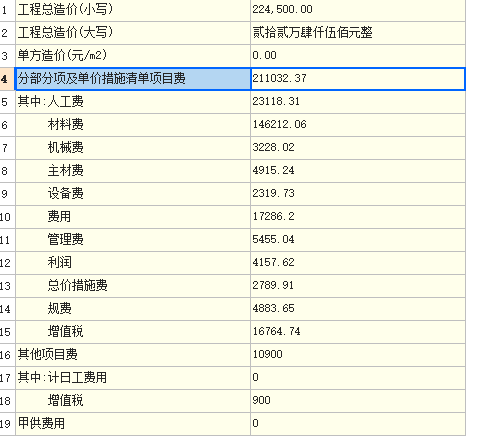Viewport: 479px width, 440px height.
Task: Select the 工程总造价(大写) label cell
Action: [133, 33]
